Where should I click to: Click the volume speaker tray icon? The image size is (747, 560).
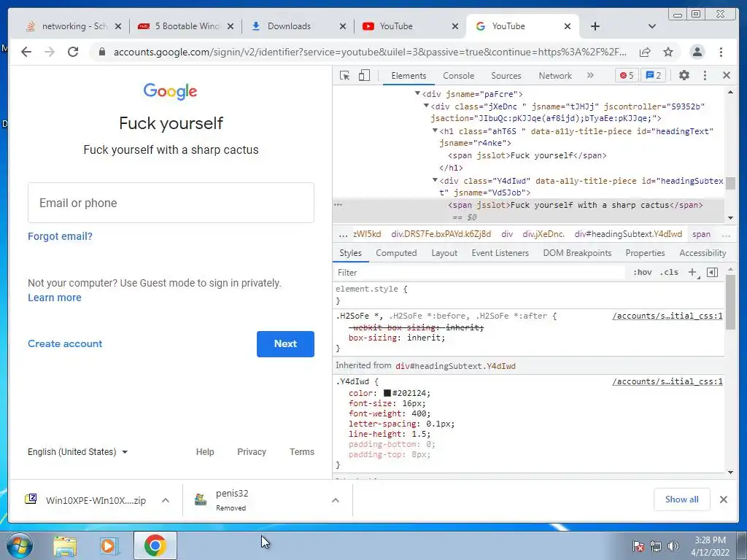coord(673,546)
